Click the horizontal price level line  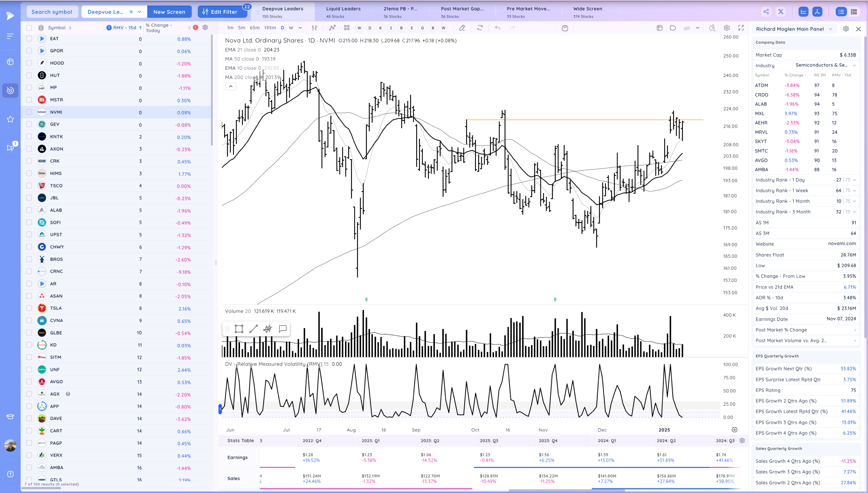coord(585,119)
